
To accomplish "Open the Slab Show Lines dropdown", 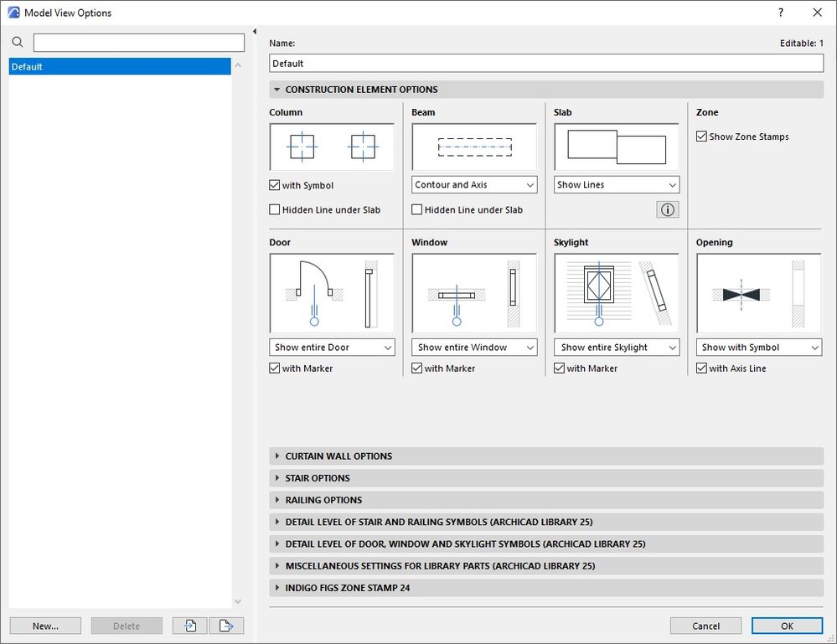I will point(616,185).
